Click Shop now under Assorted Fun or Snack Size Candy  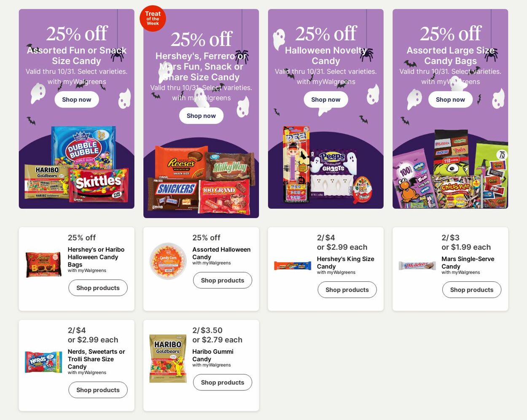(x=76, y=100)
